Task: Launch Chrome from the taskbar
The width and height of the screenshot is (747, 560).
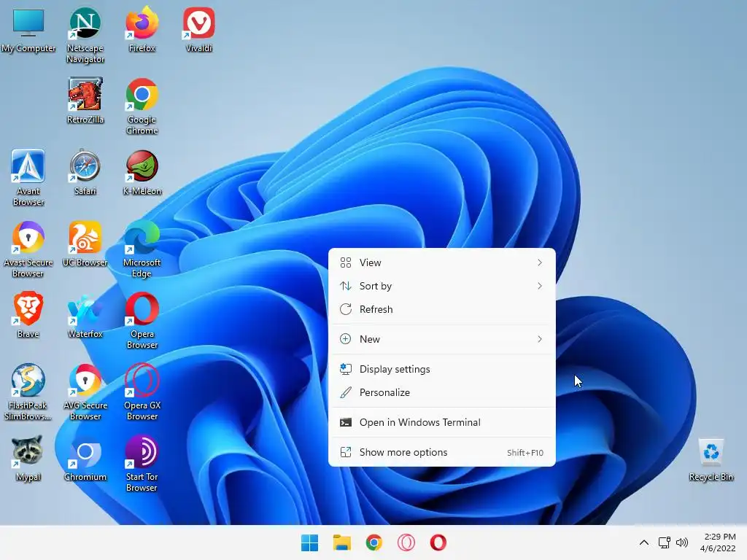Action: 374,542
